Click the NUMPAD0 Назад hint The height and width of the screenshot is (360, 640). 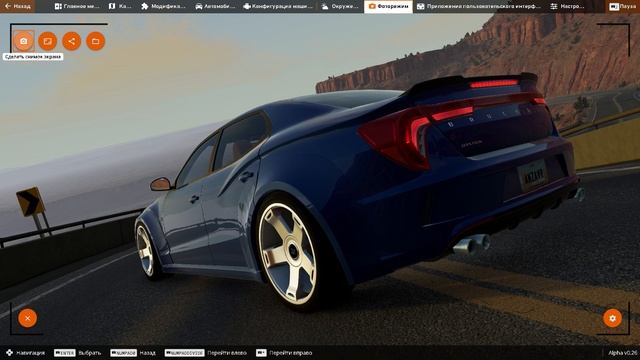click(x=133, y=353)
